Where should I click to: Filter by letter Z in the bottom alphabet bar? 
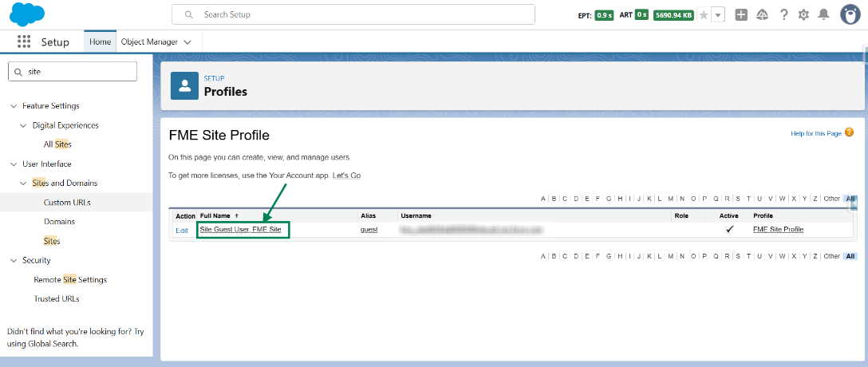(815, 256)
